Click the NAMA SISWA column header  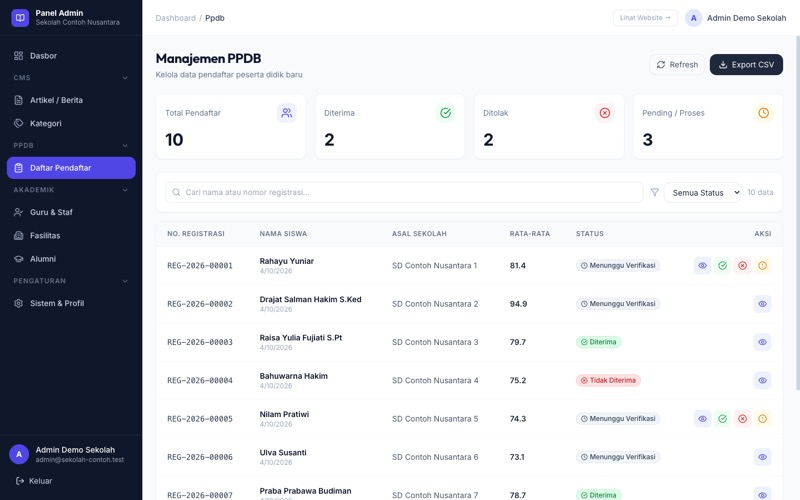(x=283, y=234)
